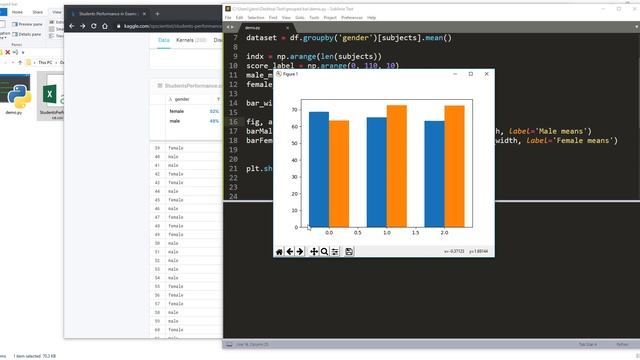Click line 16 in Sublime gutter
This screenshot has height=360, width=640.
233,122
